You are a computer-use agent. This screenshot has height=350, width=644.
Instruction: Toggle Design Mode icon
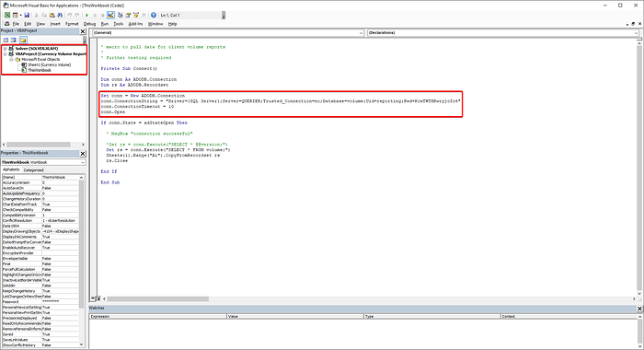110,16
